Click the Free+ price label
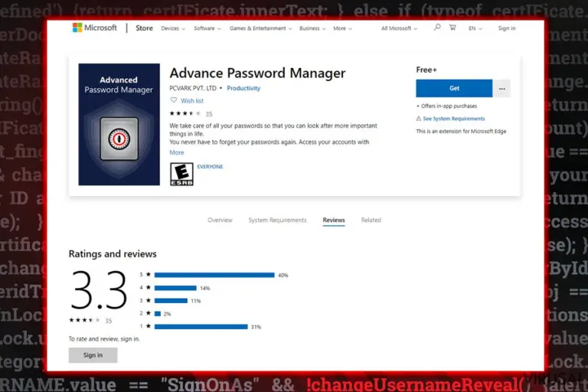 [x=426, y=70]
